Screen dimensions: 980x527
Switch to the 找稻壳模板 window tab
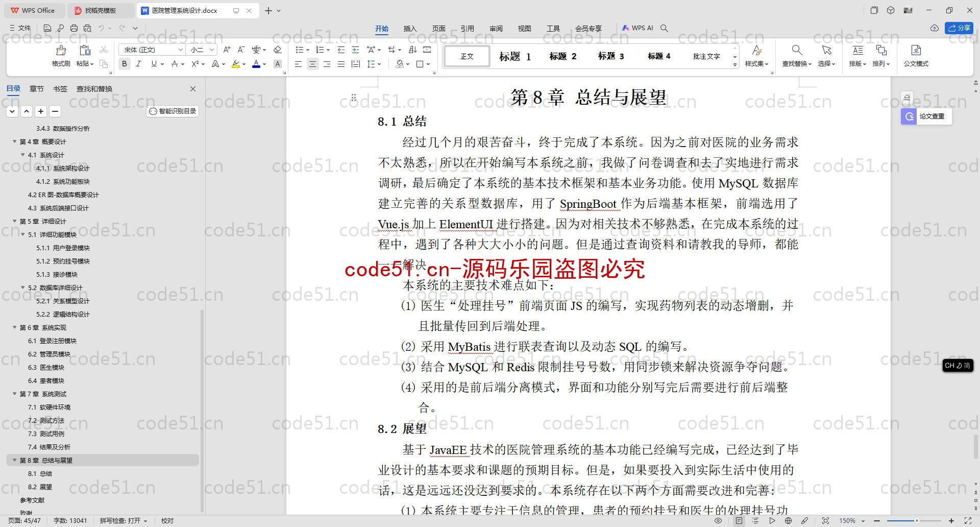101,10
